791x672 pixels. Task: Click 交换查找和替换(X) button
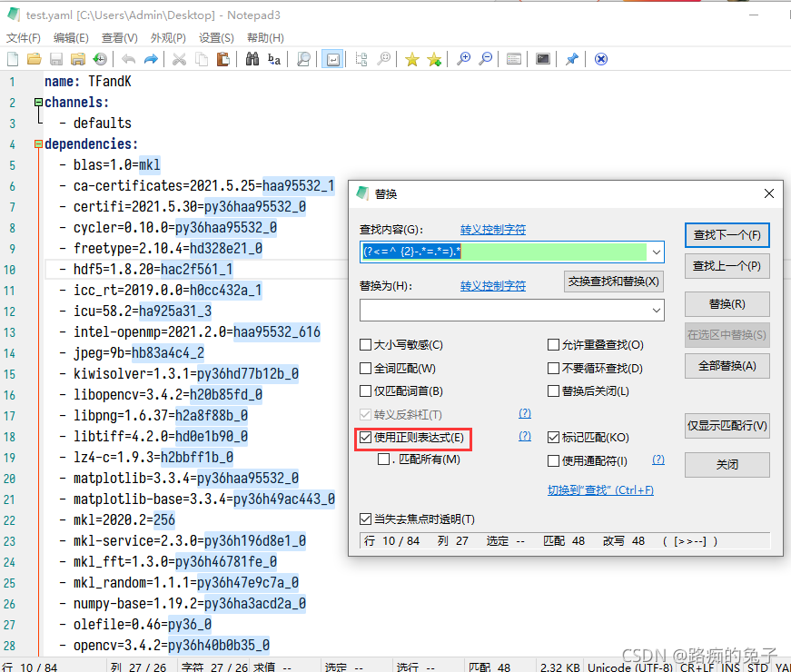pos(613,282)
